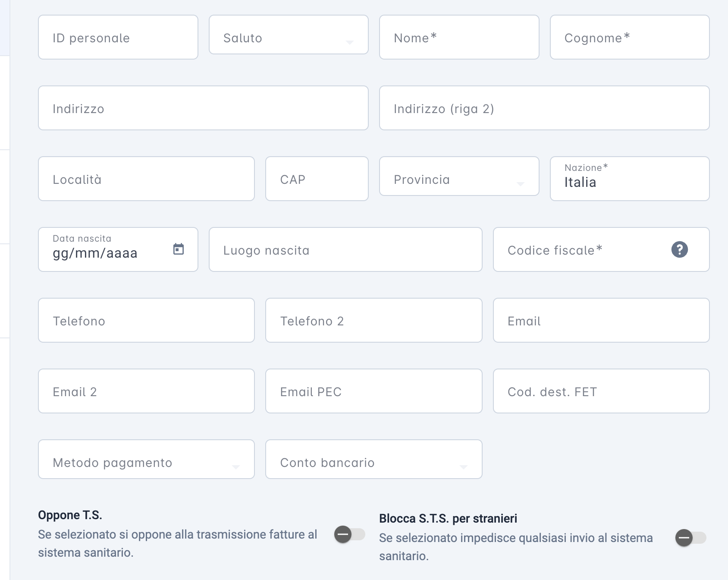Focus the Telefono 2 input
This screenshot has height=580, width=728.
pyautogui.click(x=373, y=320)
